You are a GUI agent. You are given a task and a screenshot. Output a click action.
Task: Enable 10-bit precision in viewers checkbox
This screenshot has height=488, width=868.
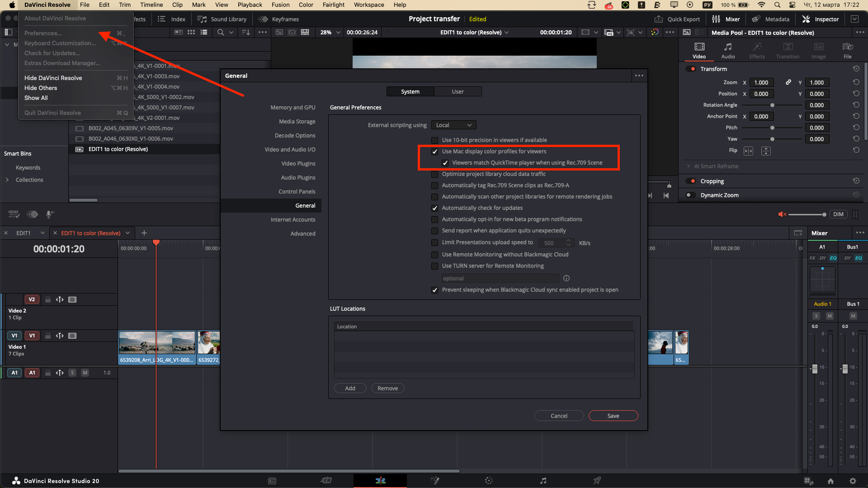pos(434,140)
